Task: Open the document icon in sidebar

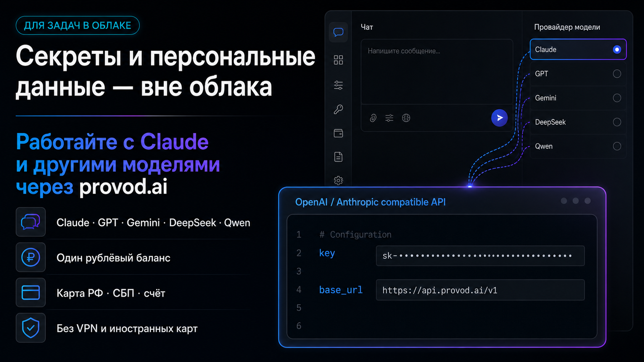Action: [x=338, y=157]
